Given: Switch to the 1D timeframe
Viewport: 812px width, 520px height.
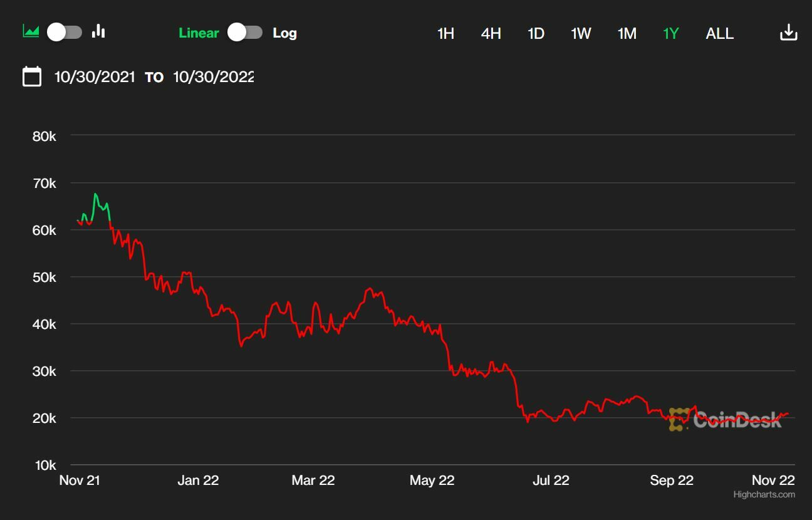Looking at the screenshot, I should click(536, 33).
